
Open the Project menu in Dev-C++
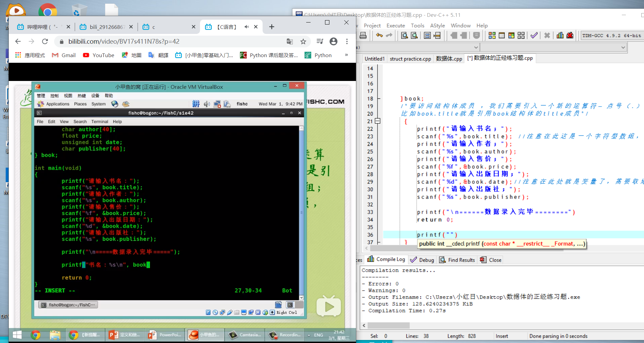(372, 26)
